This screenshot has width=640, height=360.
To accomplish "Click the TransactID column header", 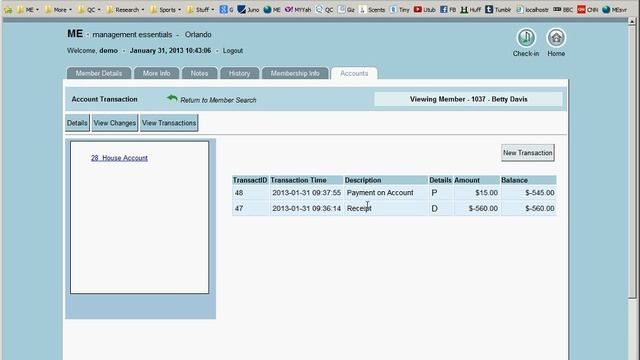I will tap(250, 180).
